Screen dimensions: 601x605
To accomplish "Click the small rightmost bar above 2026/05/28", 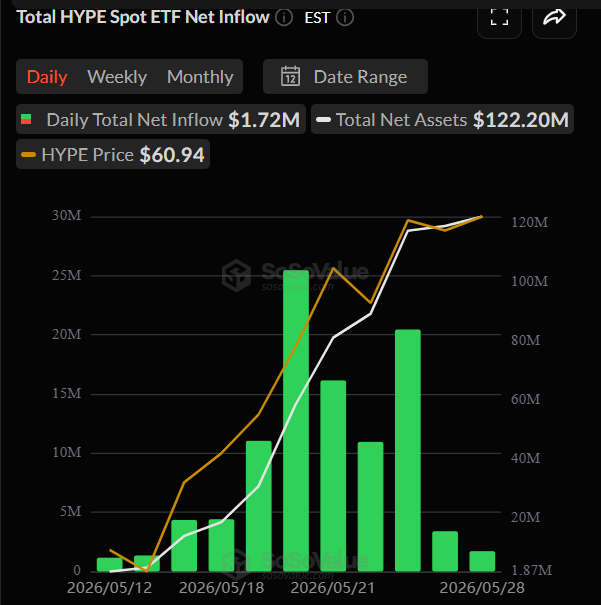I will coord(482,561).
